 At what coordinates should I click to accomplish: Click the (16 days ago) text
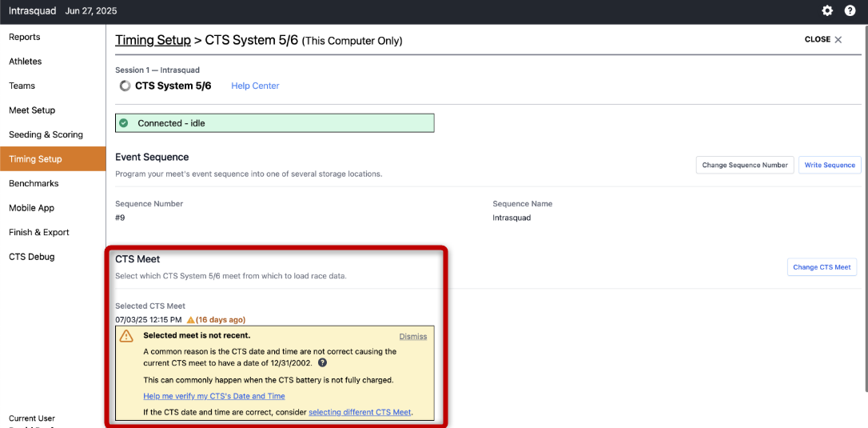pos(221,320)
